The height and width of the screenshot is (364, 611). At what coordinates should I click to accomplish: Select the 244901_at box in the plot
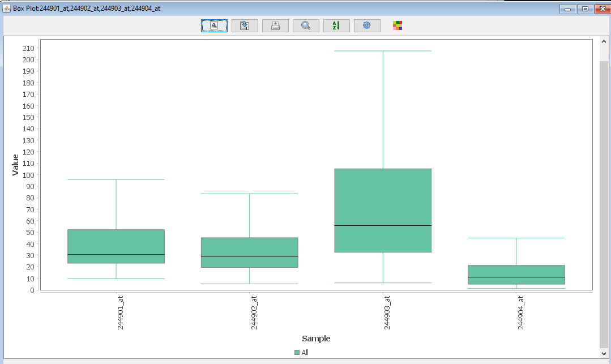point(116,246)
